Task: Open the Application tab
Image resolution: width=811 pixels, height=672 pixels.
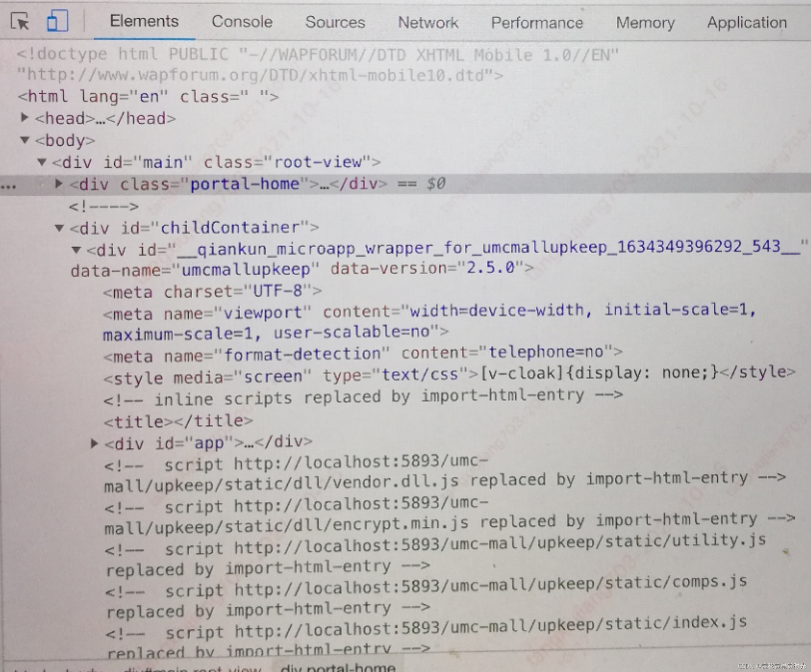Action: [747, 23]
